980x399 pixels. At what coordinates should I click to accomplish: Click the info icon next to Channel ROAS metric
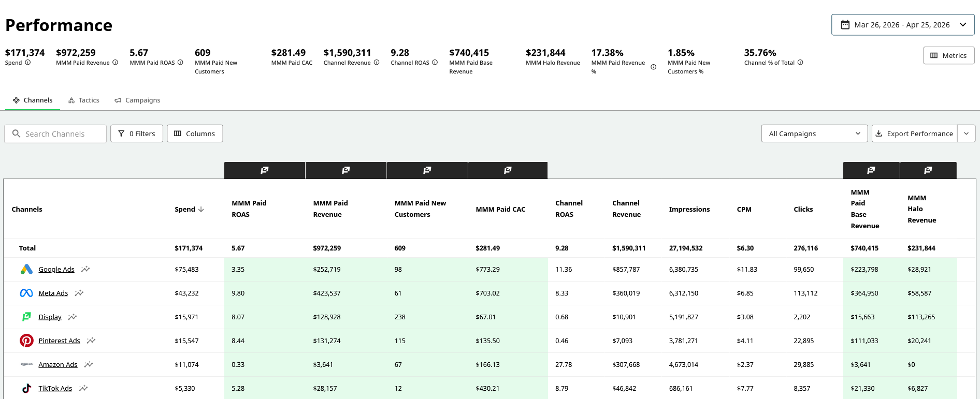435,63
